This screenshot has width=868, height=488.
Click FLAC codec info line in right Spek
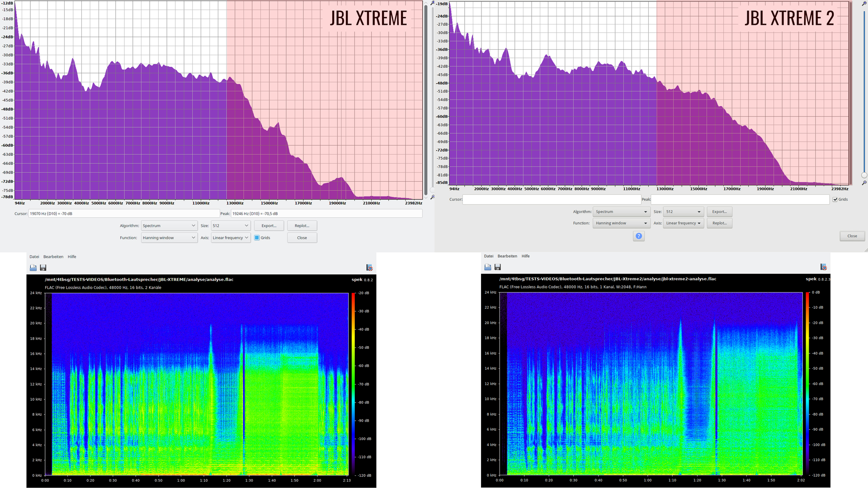coord(573,287)
